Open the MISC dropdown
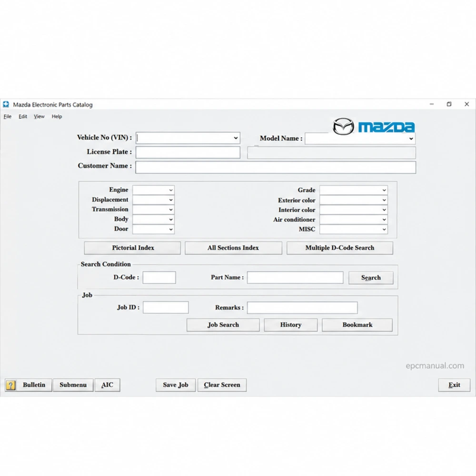 (354, 229)
